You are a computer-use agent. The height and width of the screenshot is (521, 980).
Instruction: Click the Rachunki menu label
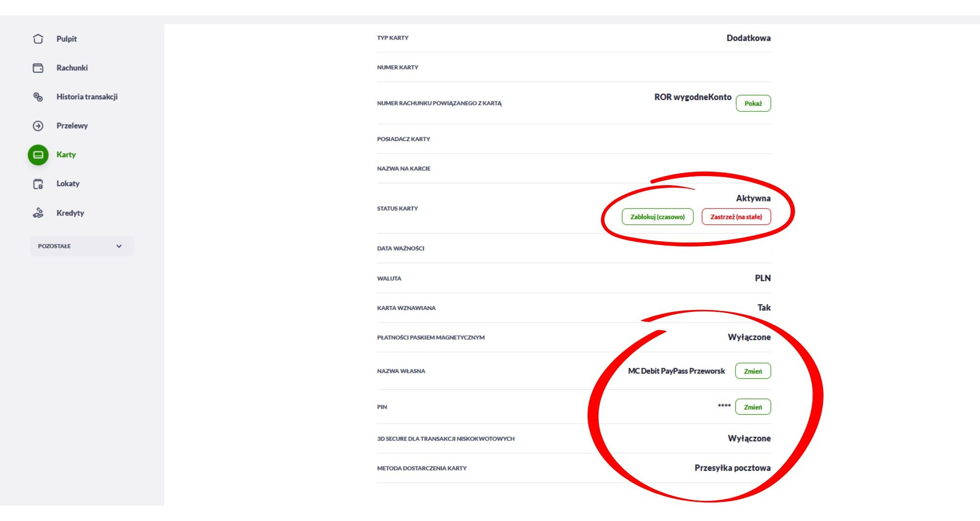[x=72, y=68]
